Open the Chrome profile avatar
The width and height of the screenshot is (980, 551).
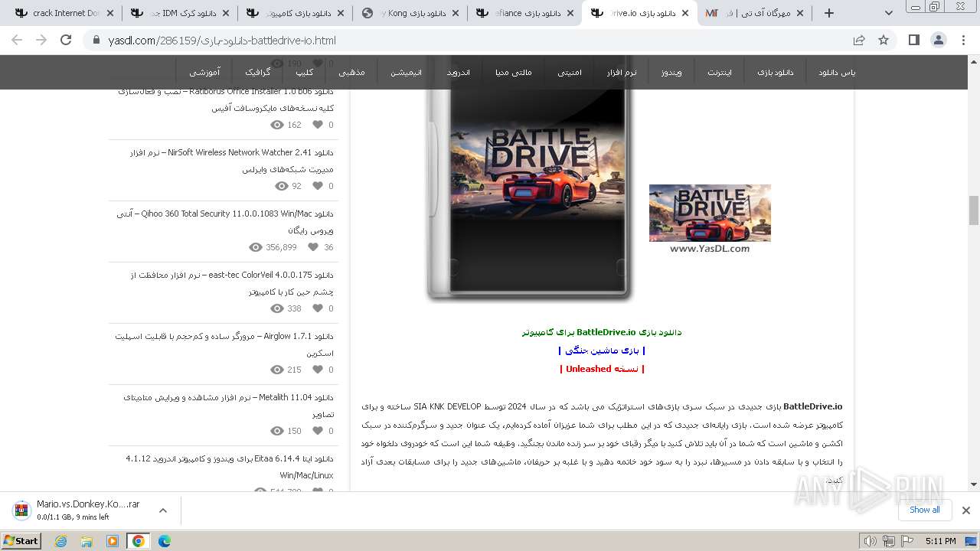pos(939,40)
